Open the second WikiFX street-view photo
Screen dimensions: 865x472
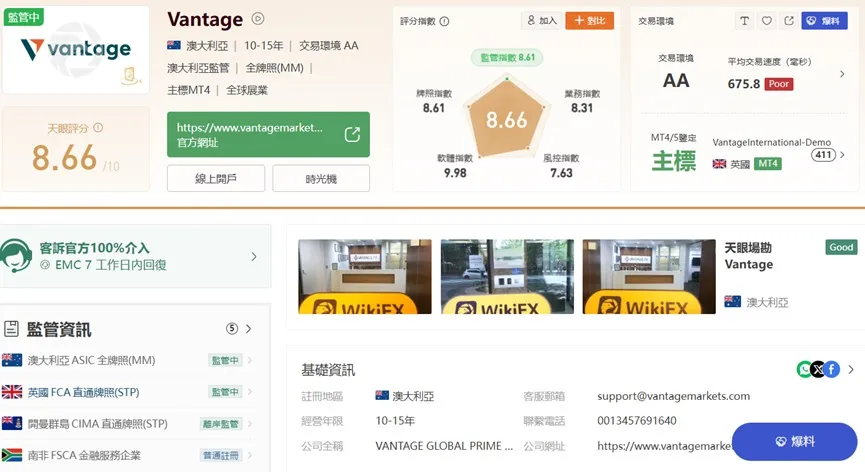507,277
